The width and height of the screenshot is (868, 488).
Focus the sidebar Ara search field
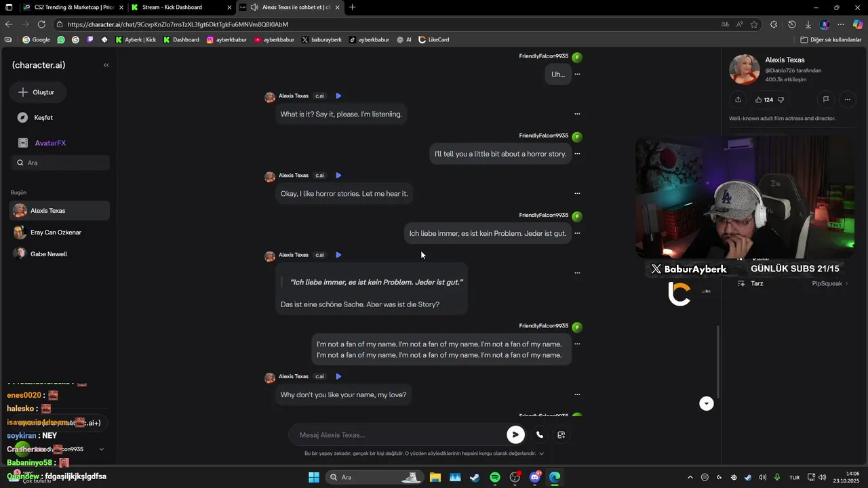click(x=60, y=163)
